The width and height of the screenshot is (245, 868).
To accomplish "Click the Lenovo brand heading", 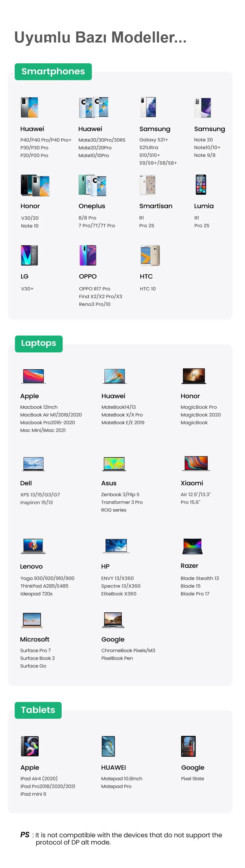I will pyautogui.click(x=31, y=566).
